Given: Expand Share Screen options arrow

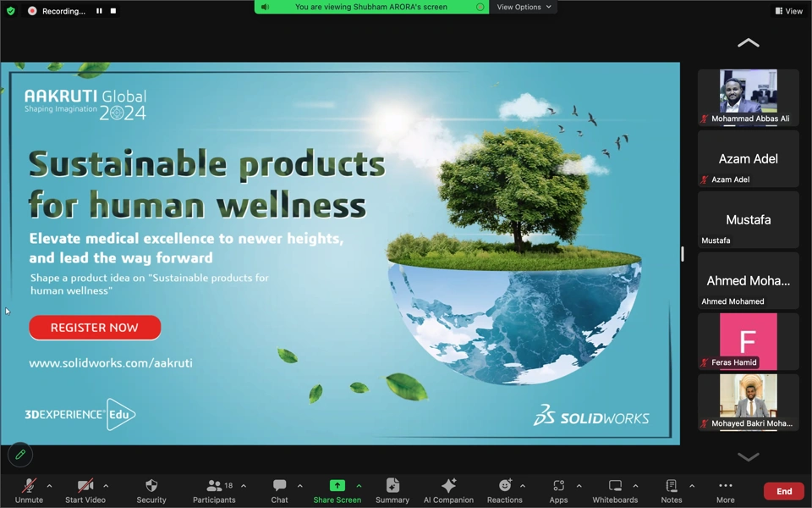Looking at the screenshot, I should pos(359,486).
